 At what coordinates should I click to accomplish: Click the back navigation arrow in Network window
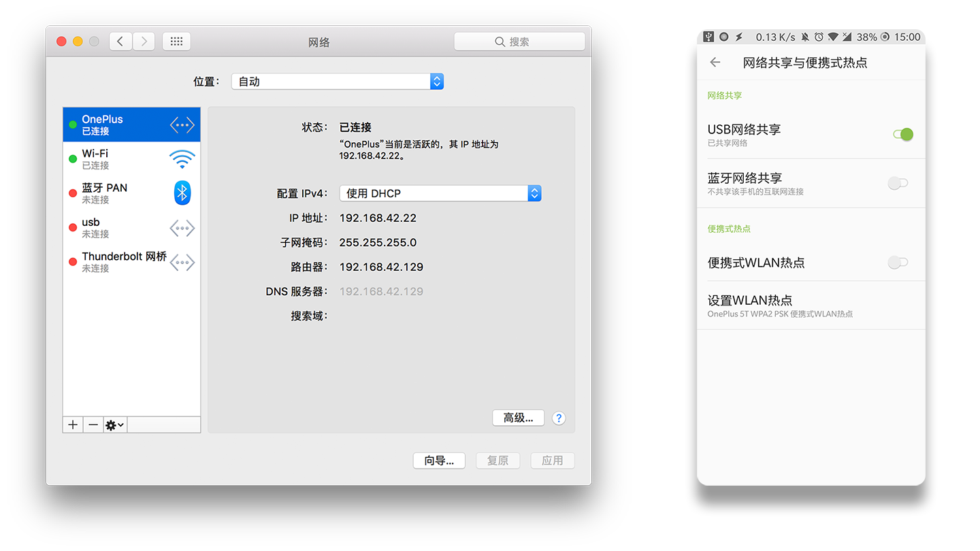120,41
